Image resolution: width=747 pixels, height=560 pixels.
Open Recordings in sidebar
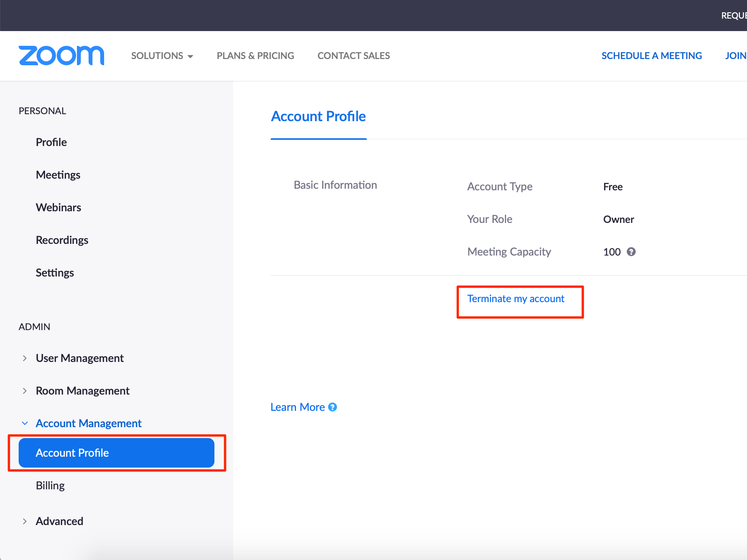62,240
